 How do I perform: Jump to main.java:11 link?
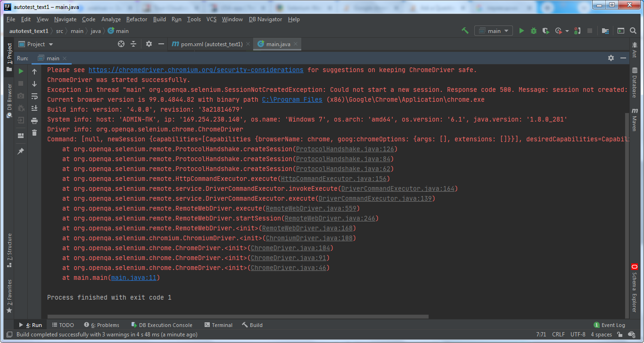point(134,278)
